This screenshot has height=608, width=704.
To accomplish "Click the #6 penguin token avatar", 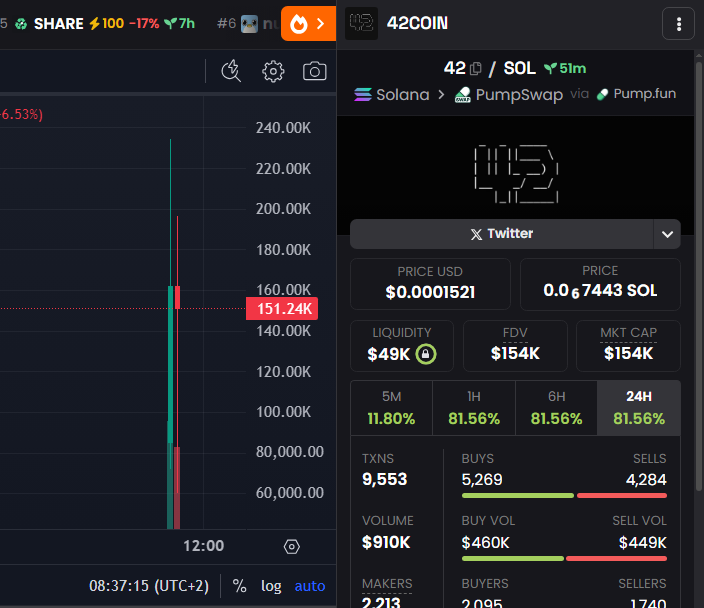I will pos(249,24).
